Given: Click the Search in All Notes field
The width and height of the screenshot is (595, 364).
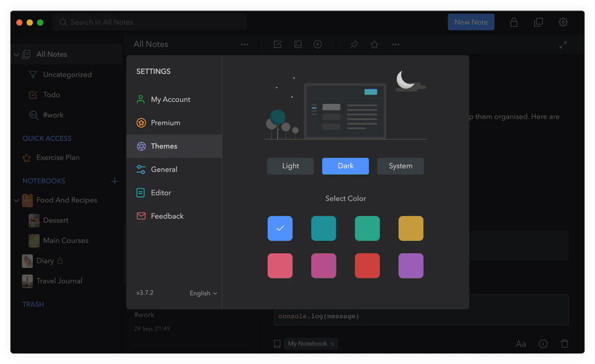Looking at the screenshot, I should [x=149, y=22].
